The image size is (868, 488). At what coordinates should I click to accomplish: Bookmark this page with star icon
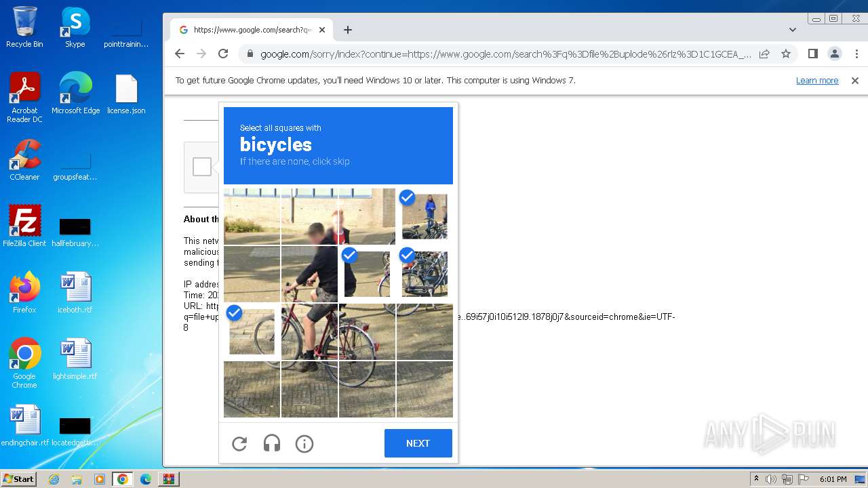tap(786, 54)
